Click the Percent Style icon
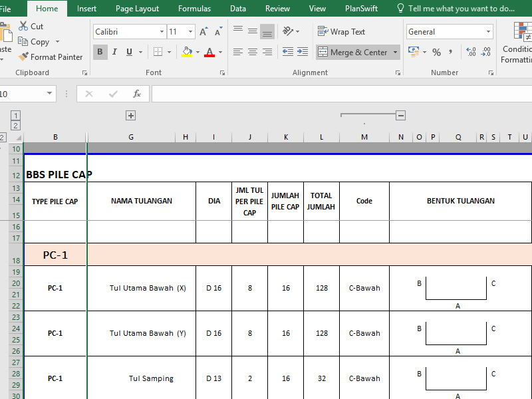 pyautogui.click(x=436, y=52)
